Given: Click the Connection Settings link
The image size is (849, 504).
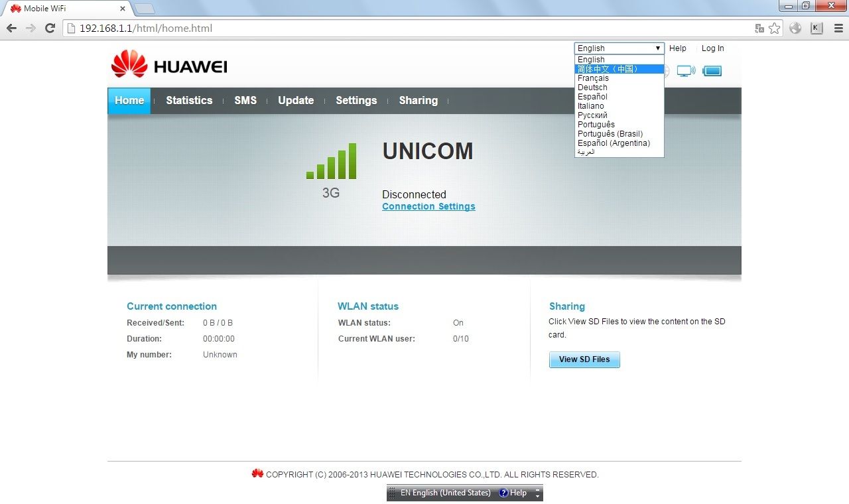Looking at the screenshot, I should pos(428,206).
